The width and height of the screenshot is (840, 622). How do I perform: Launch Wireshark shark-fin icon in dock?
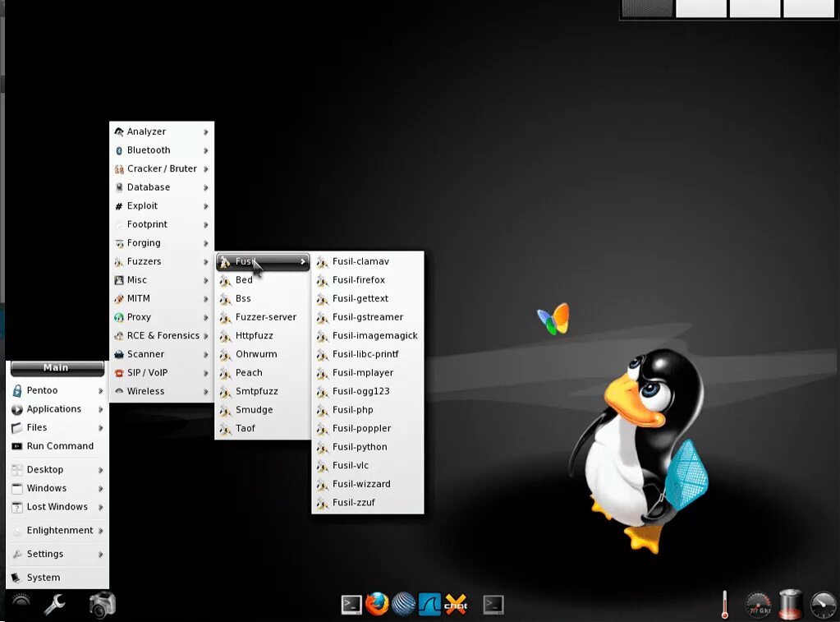click(429, 604)
